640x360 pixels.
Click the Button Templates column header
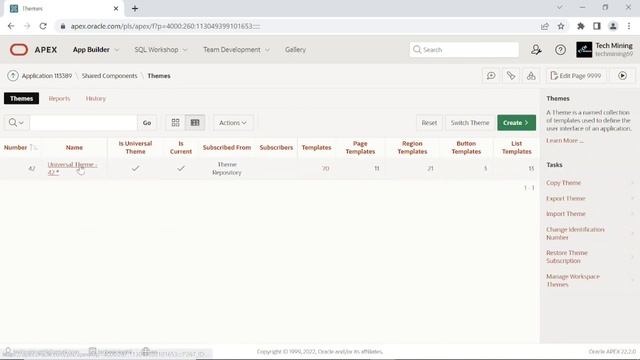[x=466, y=147]
